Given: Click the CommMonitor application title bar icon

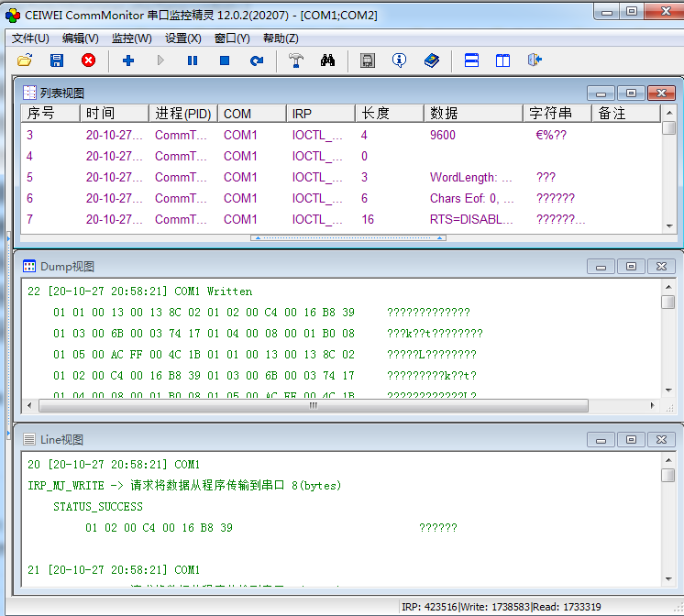Looking at the screenshot, I should [13, 16].
